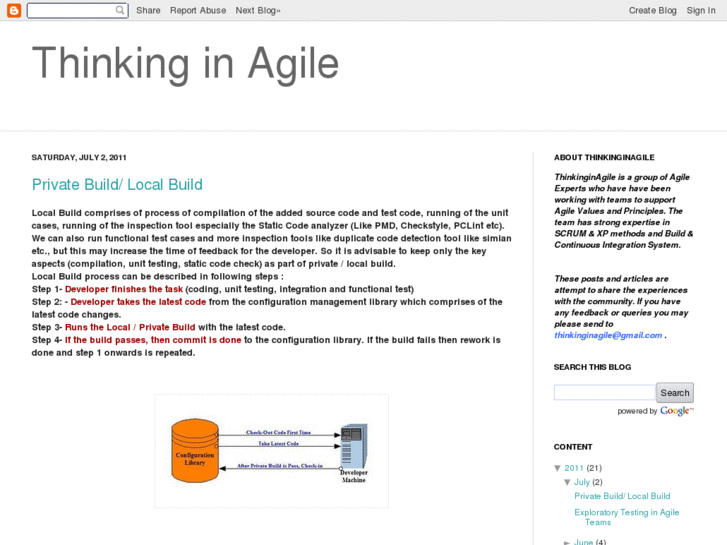Click Share in the top navbar
This screenshot has height=545, width=727.
click(148, 10)
